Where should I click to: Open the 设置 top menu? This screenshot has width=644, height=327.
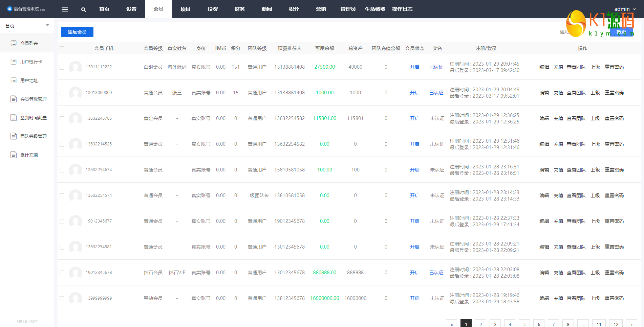[x=131, y=9]
